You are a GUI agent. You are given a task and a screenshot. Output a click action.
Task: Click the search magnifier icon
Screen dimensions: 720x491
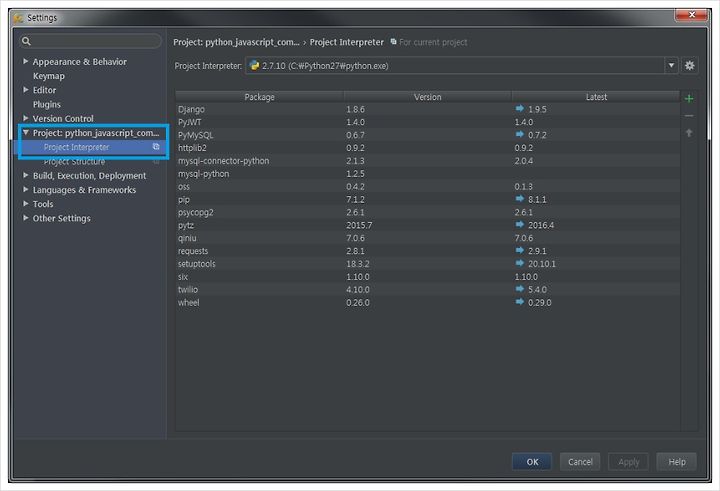click(26, 41)
